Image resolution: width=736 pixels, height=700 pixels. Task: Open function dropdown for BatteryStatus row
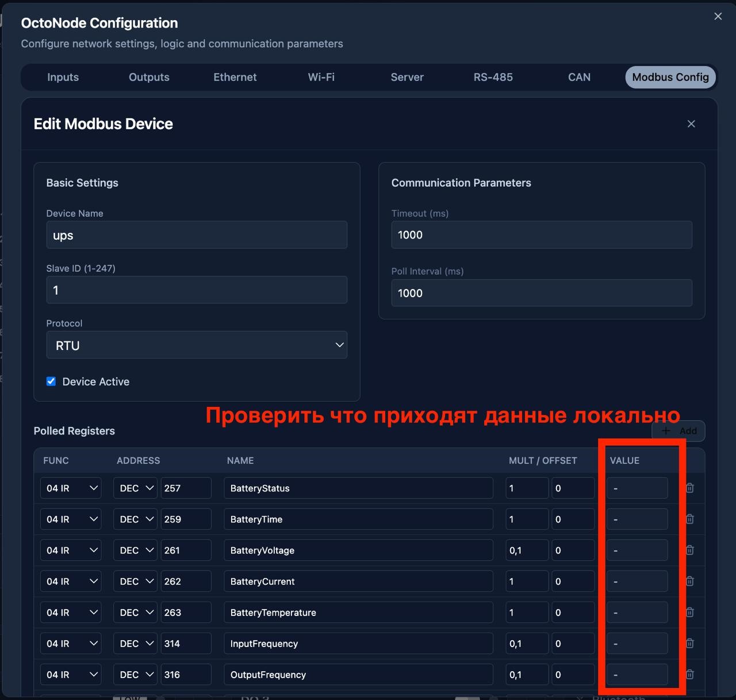[x=71, y=488]
